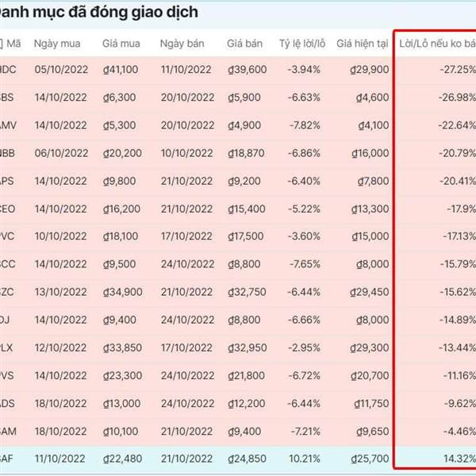Select current price ₫25,700
Image resolution: width=476 pixels, height=476 pixels.
coord(370,459)
